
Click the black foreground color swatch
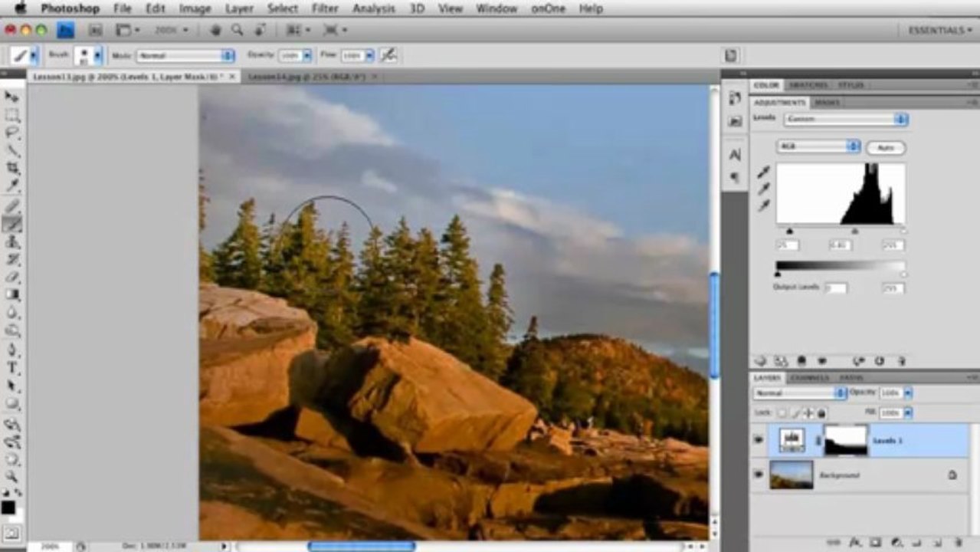point(8,507)
